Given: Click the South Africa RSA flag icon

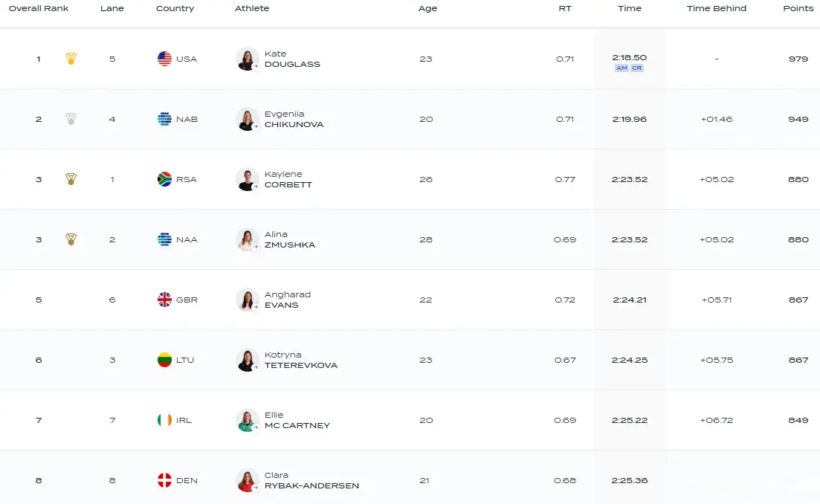Looking at the screenshot, I should pyautogui.click(x=165, y=179).
